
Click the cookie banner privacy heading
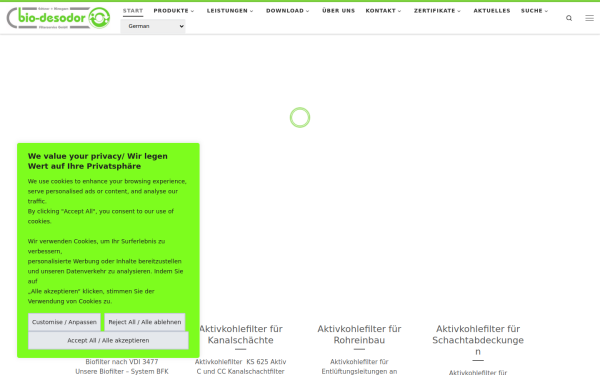[98, 161]
